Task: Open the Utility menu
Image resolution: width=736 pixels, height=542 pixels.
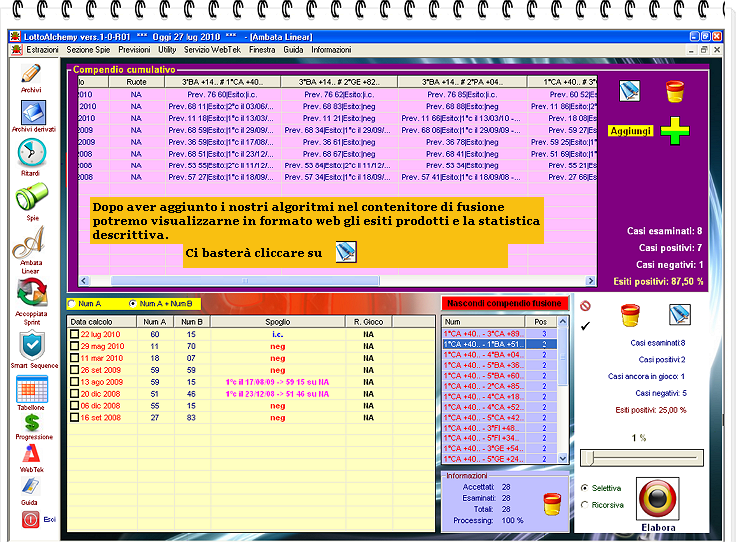Action: 167,49
